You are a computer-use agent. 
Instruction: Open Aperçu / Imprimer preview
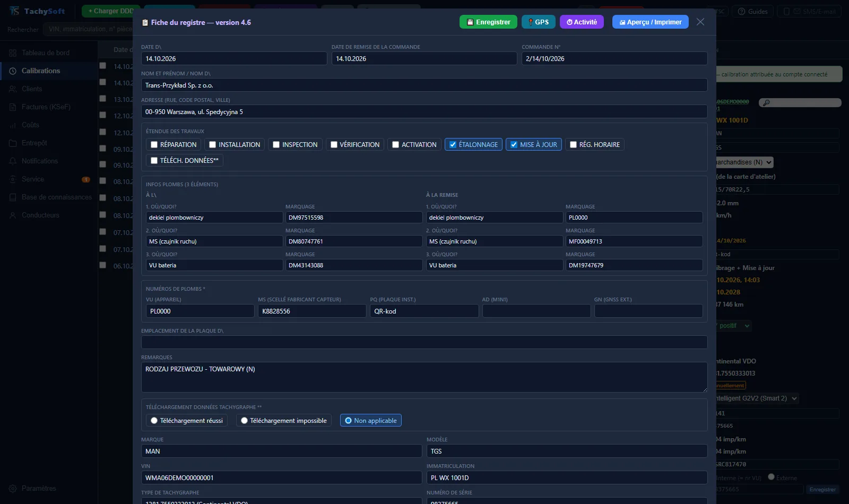pos(651,22)
